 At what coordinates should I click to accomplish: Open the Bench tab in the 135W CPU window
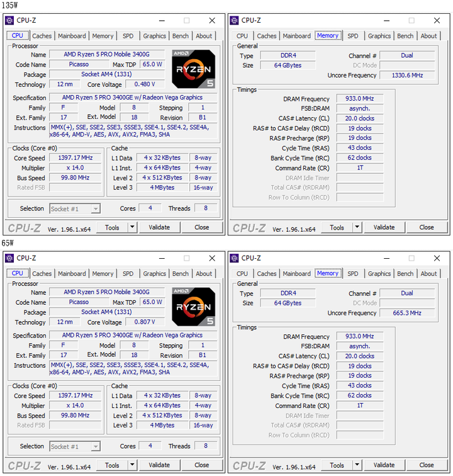pyautogui.click(x=181, y=36)
